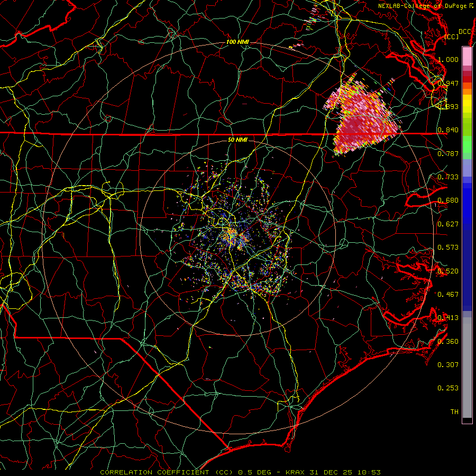Pick the pink segment of the color bar

[467, 56]
